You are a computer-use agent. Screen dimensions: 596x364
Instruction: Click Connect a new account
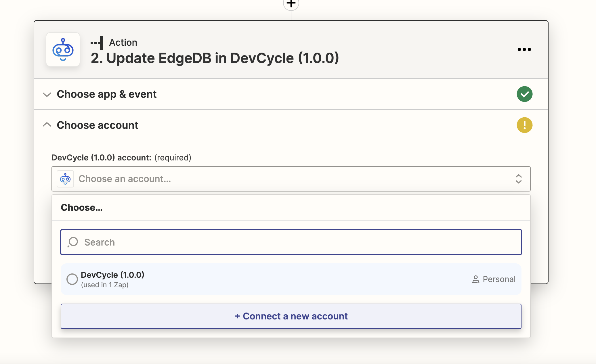pos(291,316)
